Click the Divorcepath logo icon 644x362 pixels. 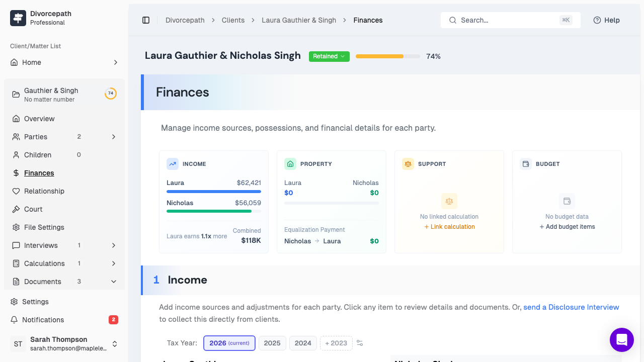[x=18, y=18]
